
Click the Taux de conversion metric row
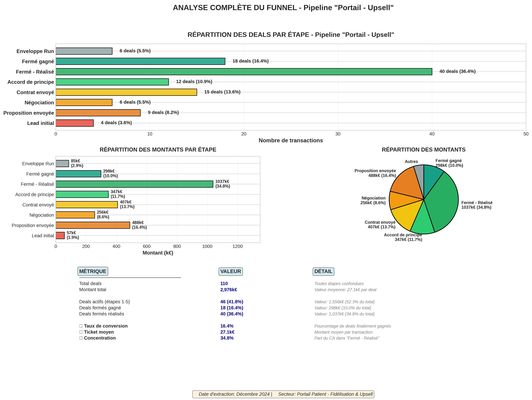pos(106,326)
